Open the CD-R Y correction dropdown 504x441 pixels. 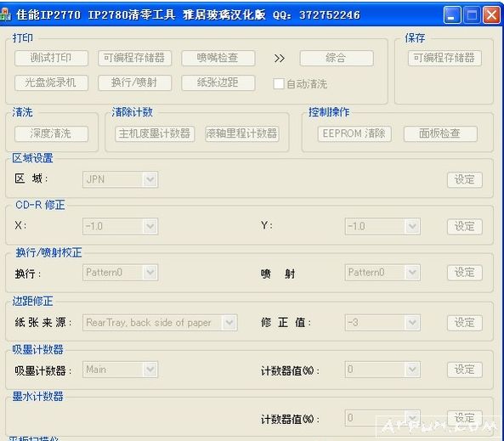382,226
